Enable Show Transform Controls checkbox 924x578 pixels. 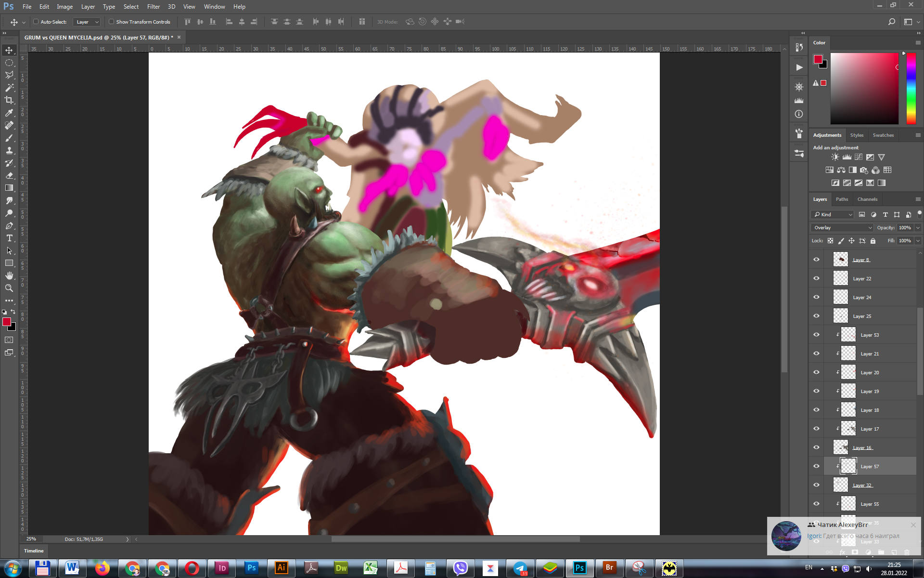click(111, 22)
